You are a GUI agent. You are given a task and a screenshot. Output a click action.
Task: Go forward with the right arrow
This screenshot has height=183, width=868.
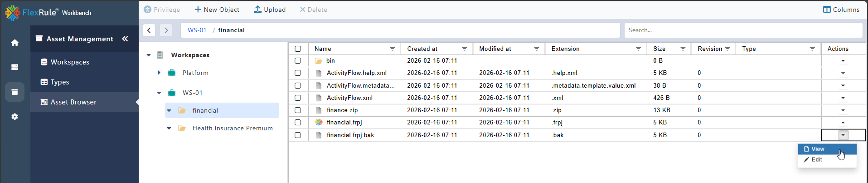pyautogui.click(x=166, y=30)
